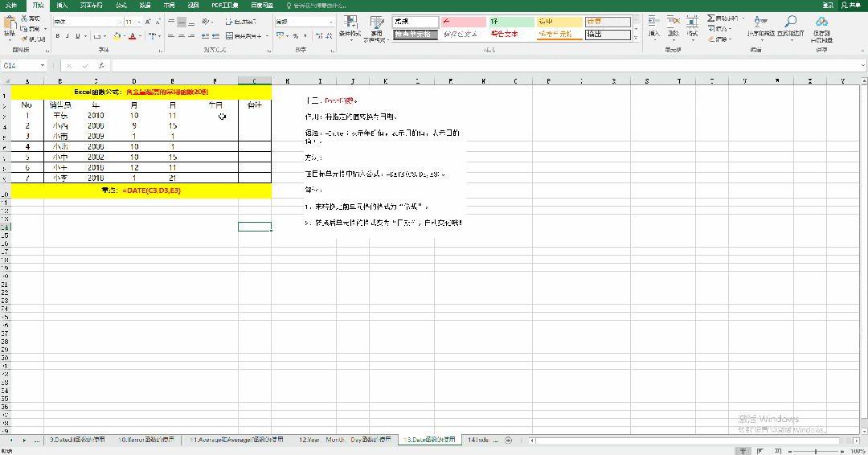Viewport: 868px width, 455px height.
Task: Toggle center horizontal alignment
Action: pyautogui.click(x=182, y=36)
